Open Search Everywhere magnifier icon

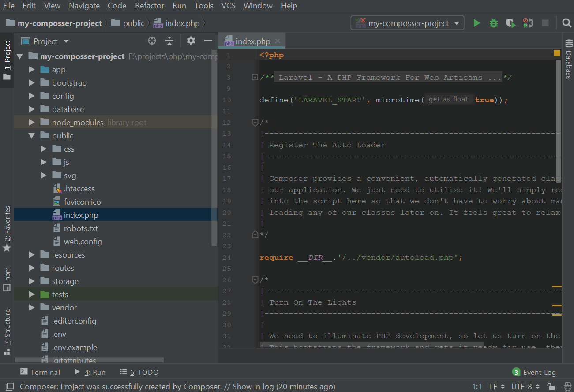(567, 23)
